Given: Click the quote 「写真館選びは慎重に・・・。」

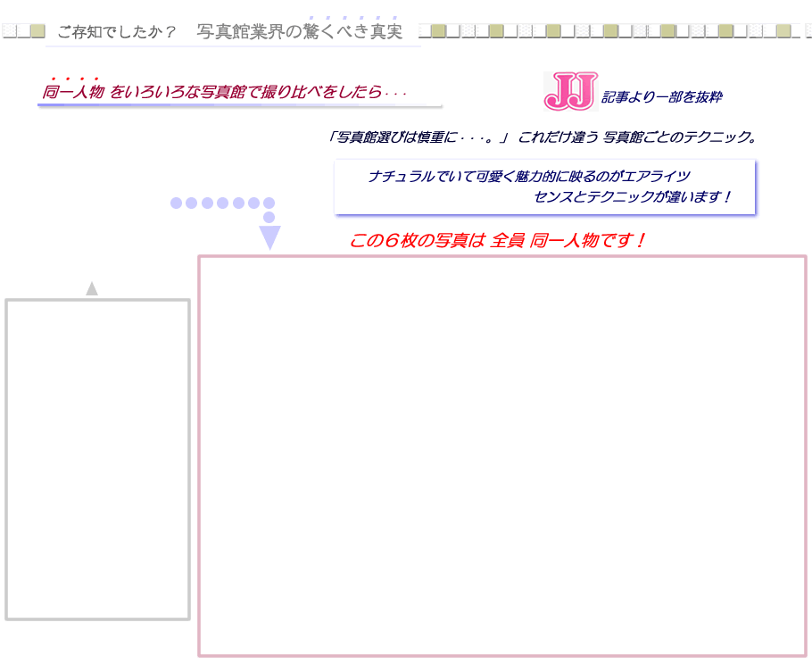Looking at the screenshot, I should [x=418, y=137].
